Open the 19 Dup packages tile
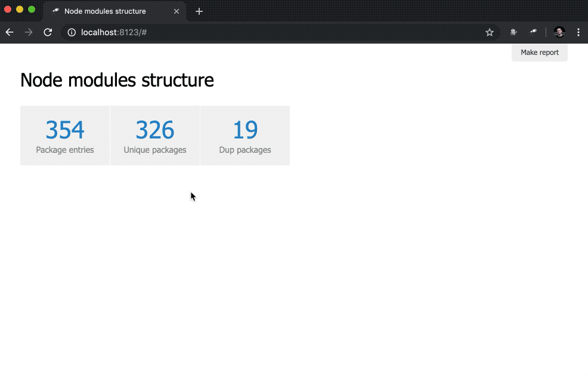This screenshot has width=588, height=376. pyautogui.click(x=245, y=135)
